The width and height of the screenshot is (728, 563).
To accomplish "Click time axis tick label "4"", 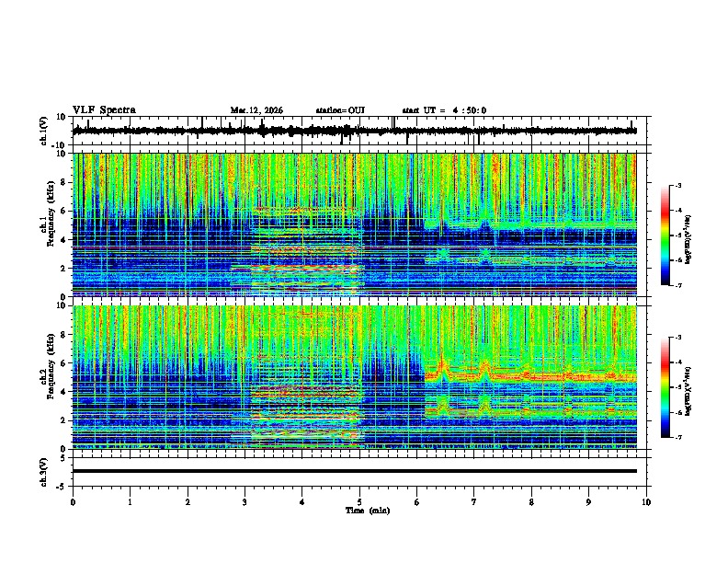I will click(x=302, y=502).
